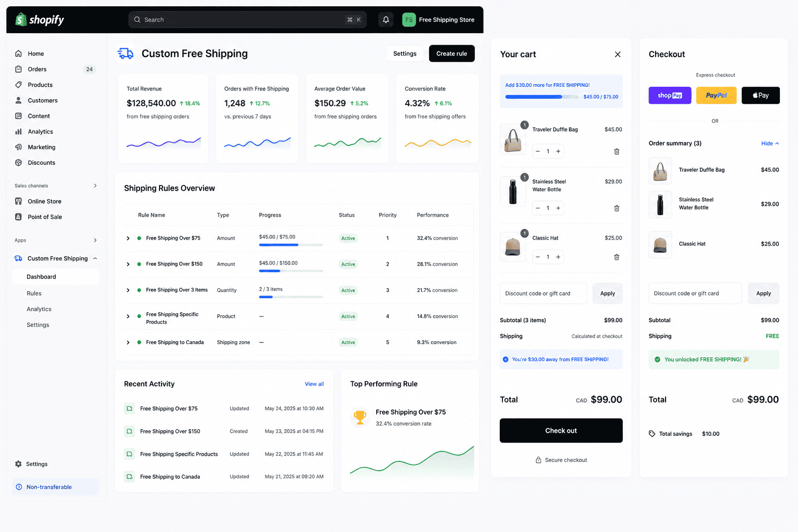Click the FS store avatar
Viewport: 798px width, 532px height.
pyautogui.click(x=409, y=20)
